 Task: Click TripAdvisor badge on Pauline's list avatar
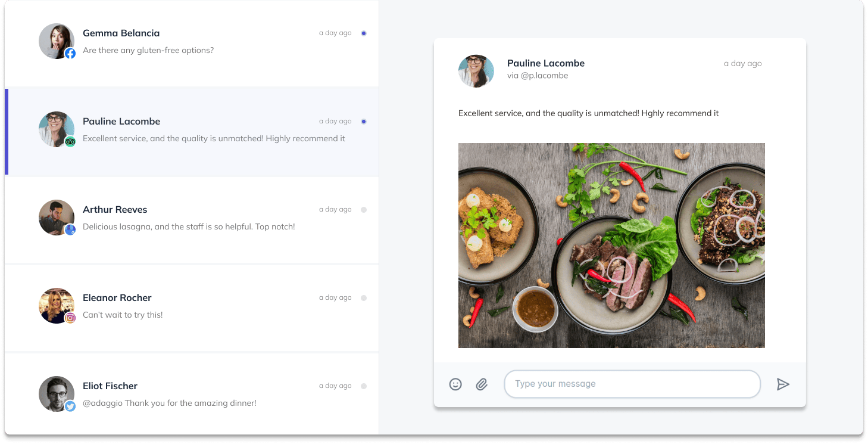click(70, 141)
